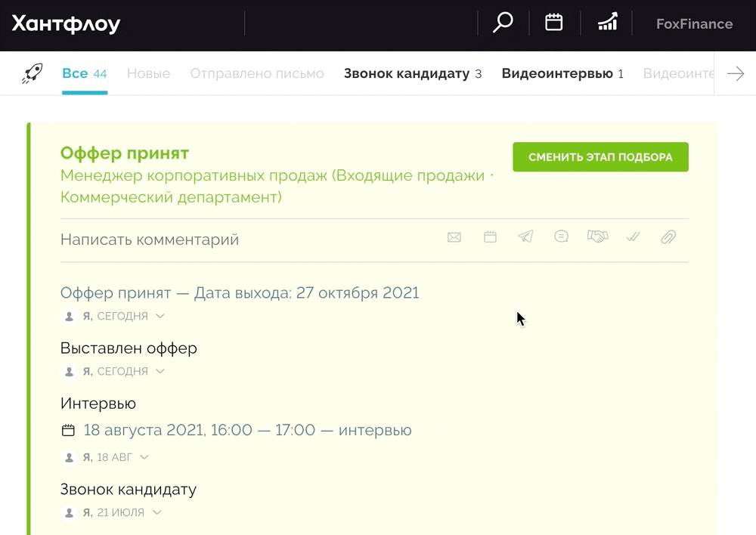Image resolution: width=756 pixels, height=535 pixels.
Task: Click the speech bubble comment icon
Action: point(561,237)
